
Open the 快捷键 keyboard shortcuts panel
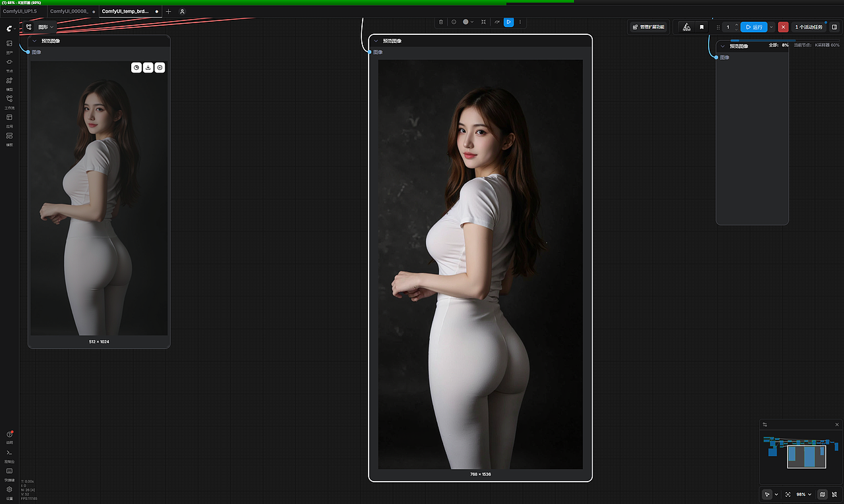pyautogui.click(x=9, y=474)
